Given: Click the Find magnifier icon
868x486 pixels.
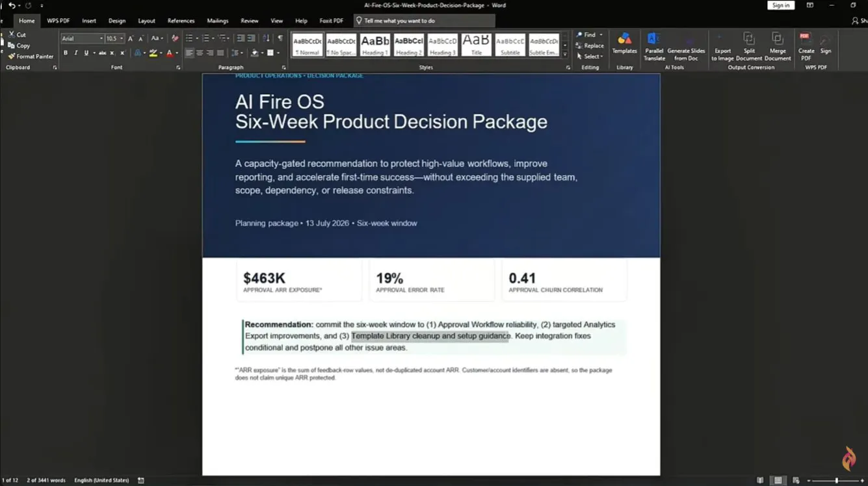Looking at the screenshot, I should (579, 34).
